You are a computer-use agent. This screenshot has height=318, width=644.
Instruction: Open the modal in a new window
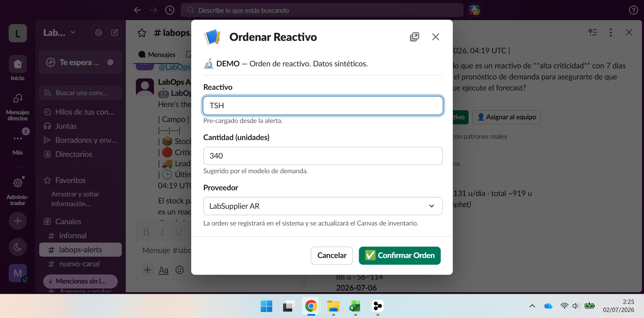click(x=415, y=37)
